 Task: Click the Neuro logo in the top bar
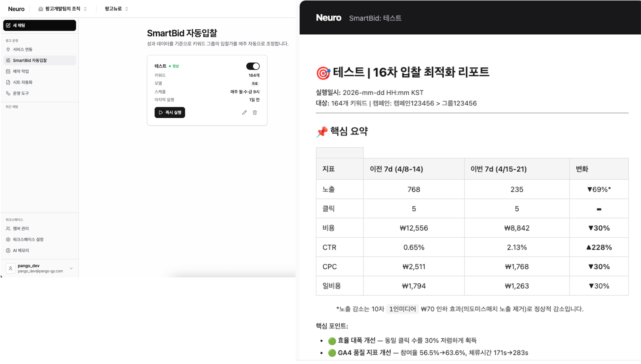(x=16, y=9)
